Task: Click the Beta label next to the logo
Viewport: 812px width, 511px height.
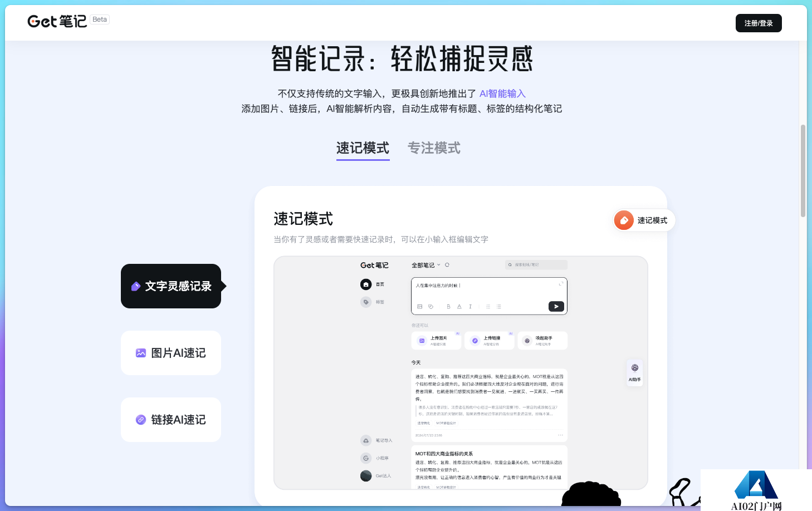Action: coord(100,19)
